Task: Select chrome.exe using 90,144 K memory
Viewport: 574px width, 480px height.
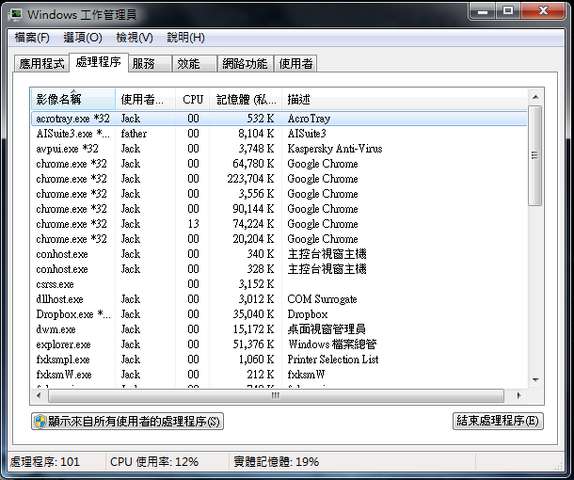Action: 279,209
